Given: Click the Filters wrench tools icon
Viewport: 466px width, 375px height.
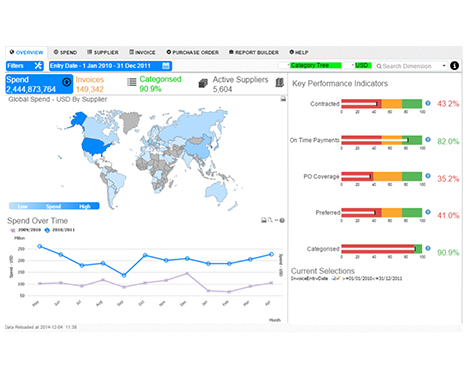Looking at the screenshot, I should (x=38, y=66).
